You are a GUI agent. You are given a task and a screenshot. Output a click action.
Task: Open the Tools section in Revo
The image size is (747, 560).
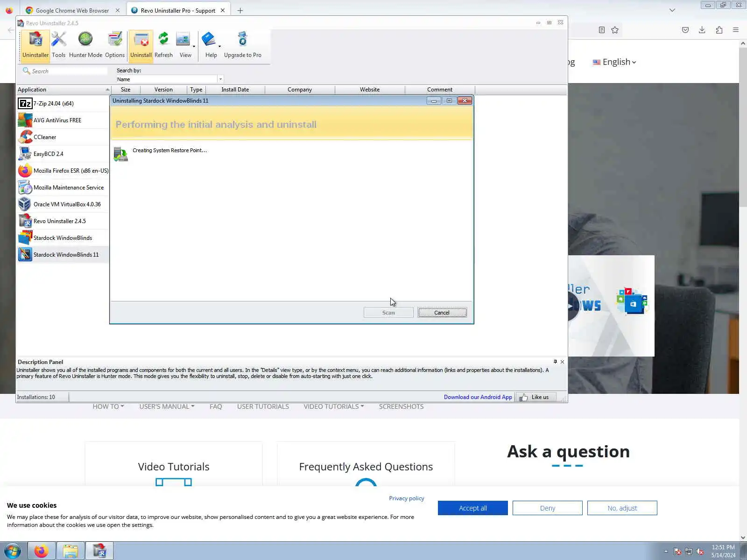pyautogui.click(x=59, y=45)
